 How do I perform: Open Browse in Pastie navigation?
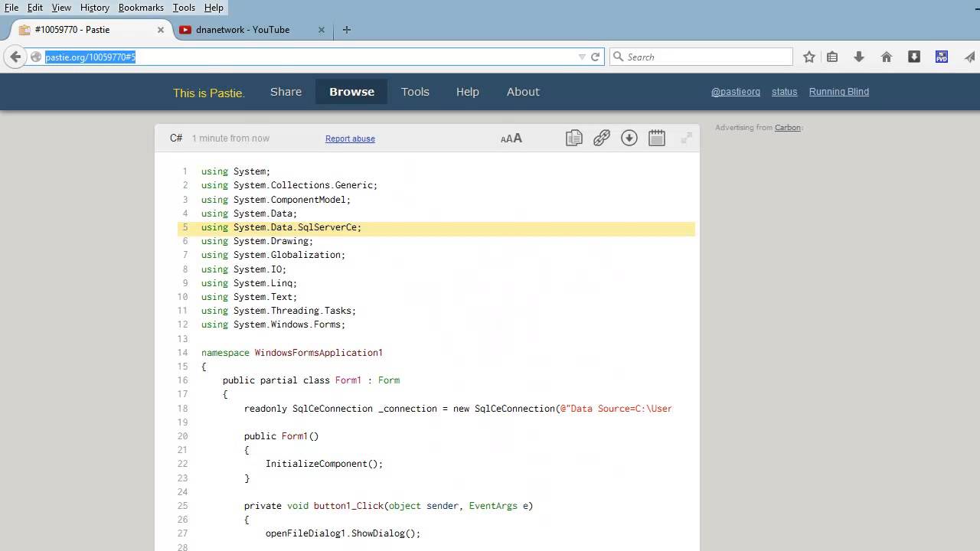pos(351,92)
